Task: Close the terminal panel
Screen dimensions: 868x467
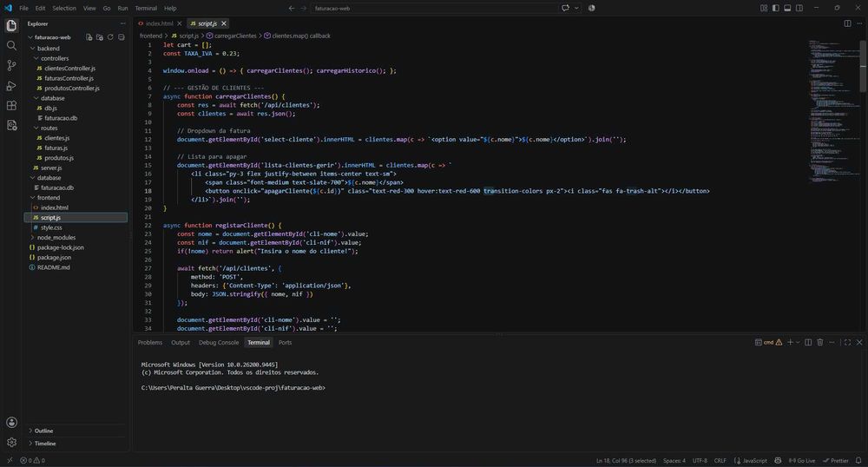Action: click(859, 343)
